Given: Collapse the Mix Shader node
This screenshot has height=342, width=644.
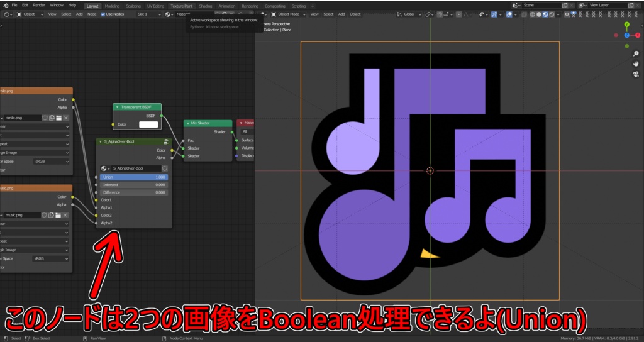Looking at the screenshot, I should (187, 123).
